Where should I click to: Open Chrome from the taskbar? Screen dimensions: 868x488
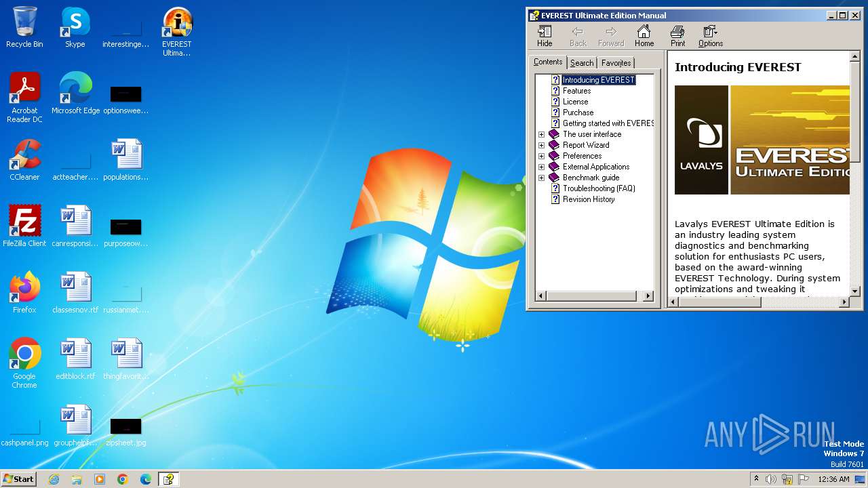pos(123,479)
